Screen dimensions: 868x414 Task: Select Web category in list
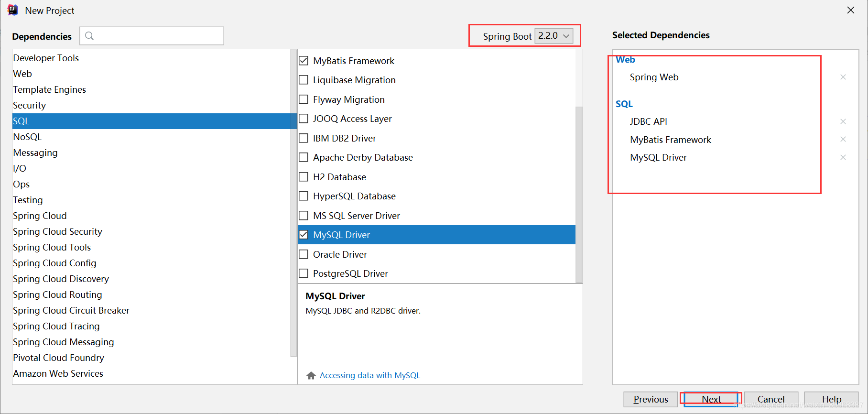pos(151,74)
